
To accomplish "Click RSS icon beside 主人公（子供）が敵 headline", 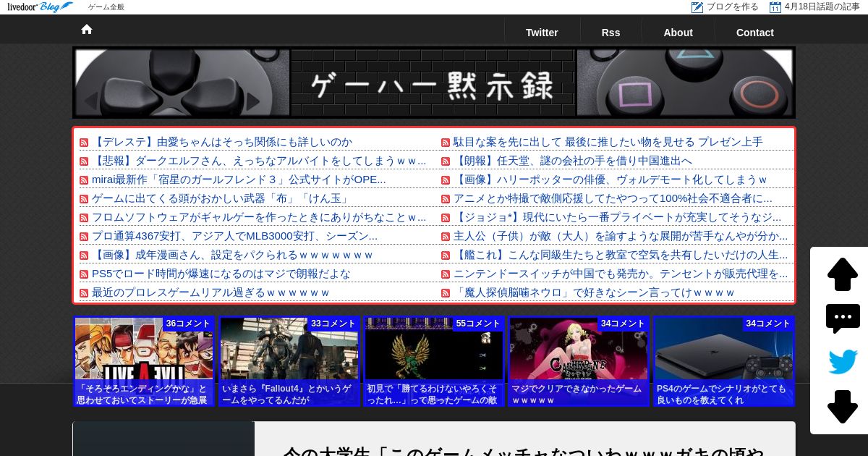I will [x=446, y=237].
